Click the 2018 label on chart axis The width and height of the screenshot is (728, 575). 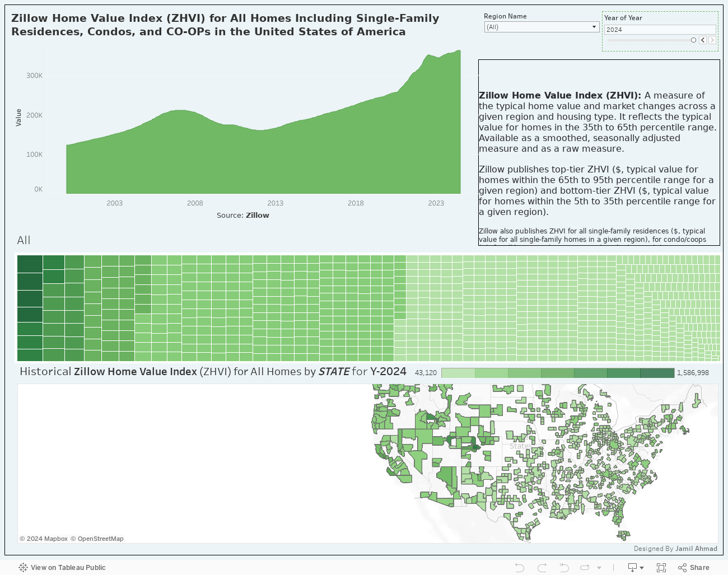[x=356, y=203]
